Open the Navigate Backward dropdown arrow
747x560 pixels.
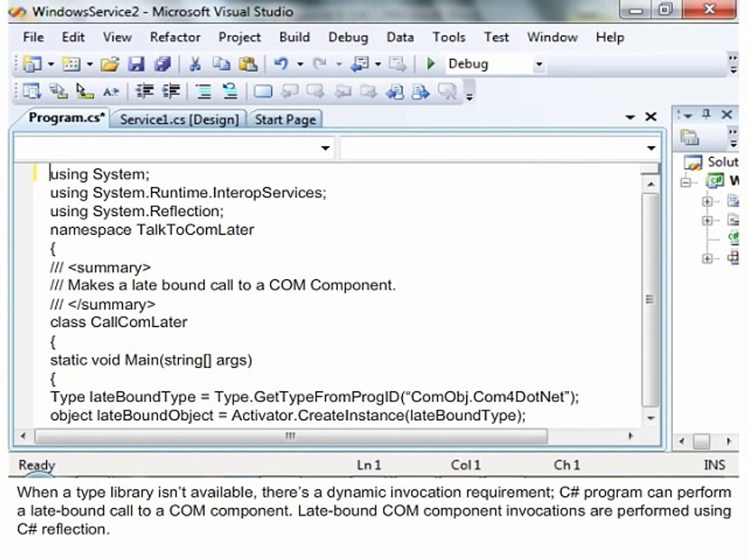(x=378, y=65)
